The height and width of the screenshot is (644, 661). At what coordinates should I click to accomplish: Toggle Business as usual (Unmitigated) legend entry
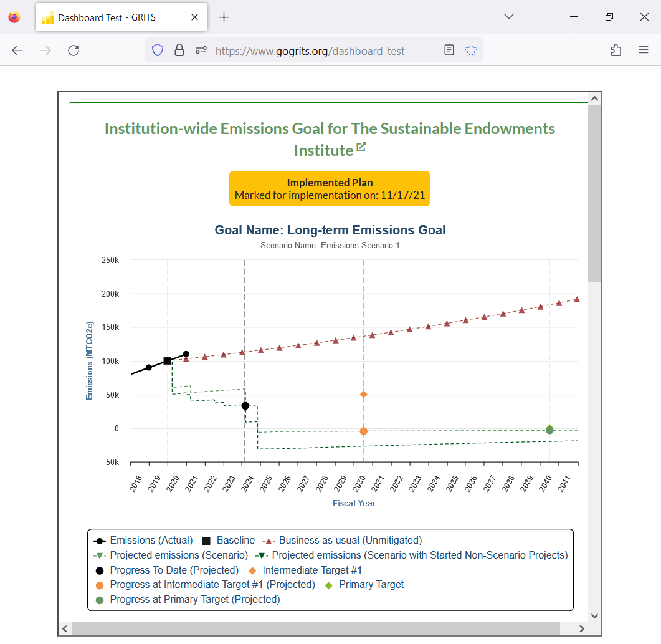coord(342,541)
